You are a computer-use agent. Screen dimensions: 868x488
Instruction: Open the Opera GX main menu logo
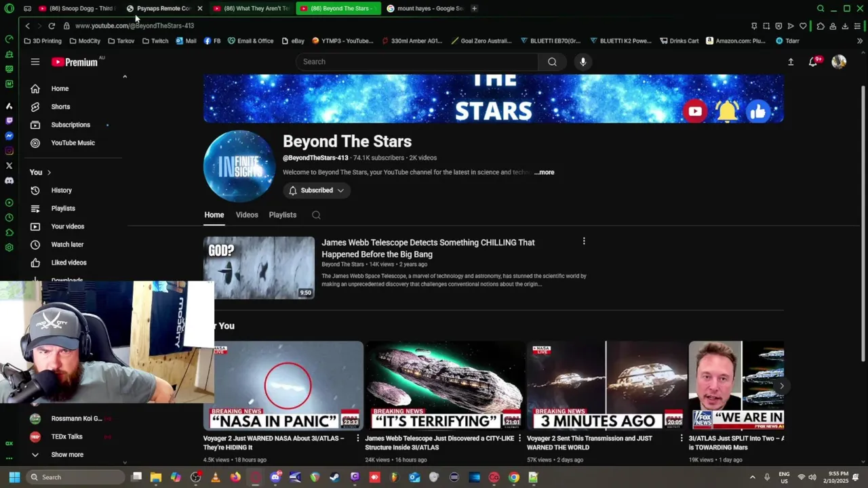[x=9, y=9]
